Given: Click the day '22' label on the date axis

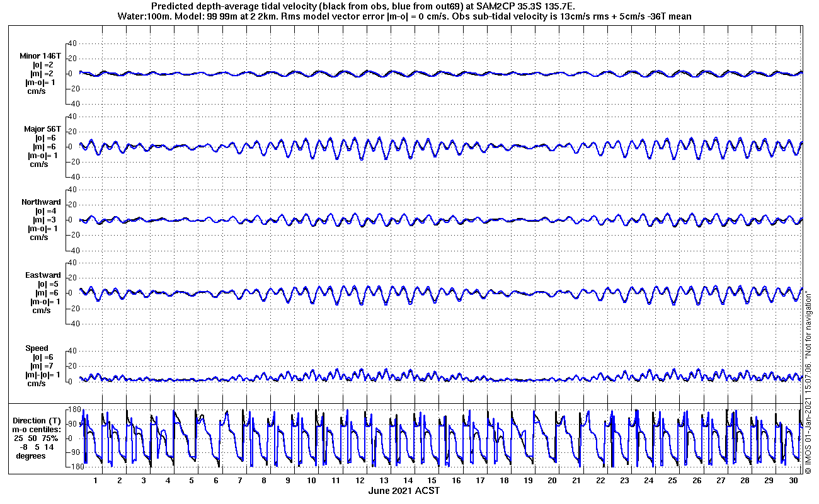Looking at the screenshot, I should 601,480.
